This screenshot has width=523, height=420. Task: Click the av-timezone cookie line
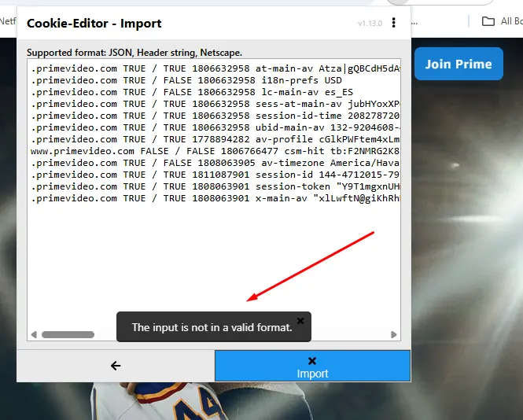pos(215,163)
